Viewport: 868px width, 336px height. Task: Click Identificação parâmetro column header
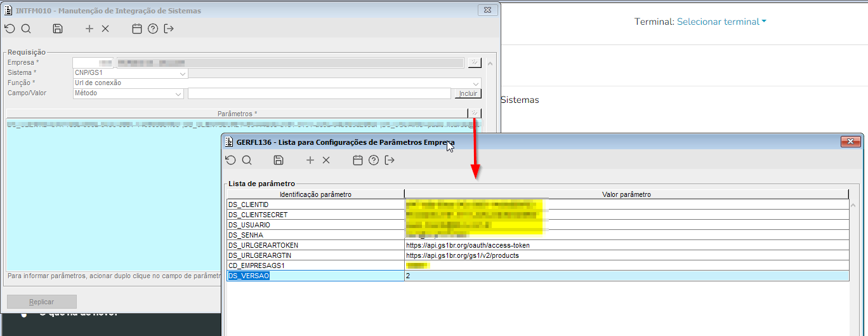pyautogui.click(x=315, y=194)
